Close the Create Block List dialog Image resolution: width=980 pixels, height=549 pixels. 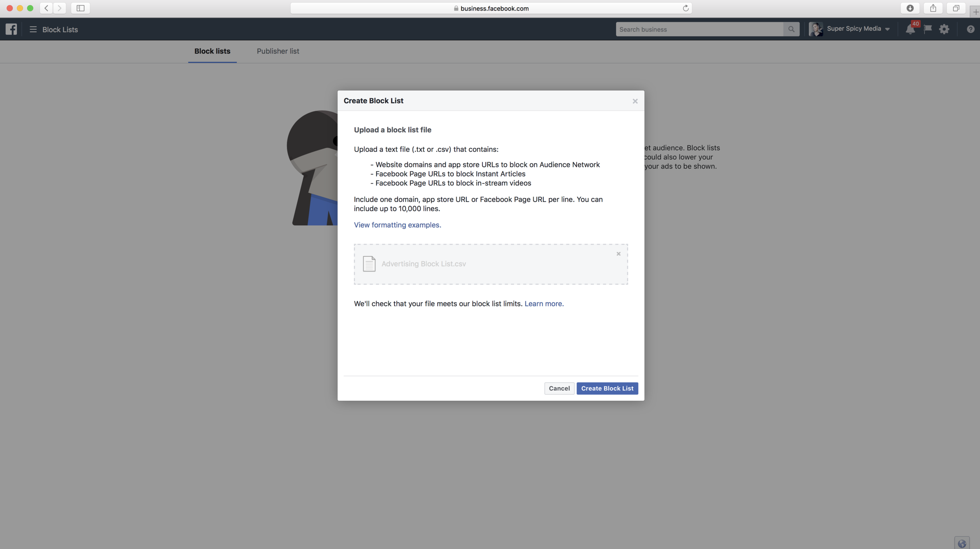pyautogui.click(x=635, y=101)
